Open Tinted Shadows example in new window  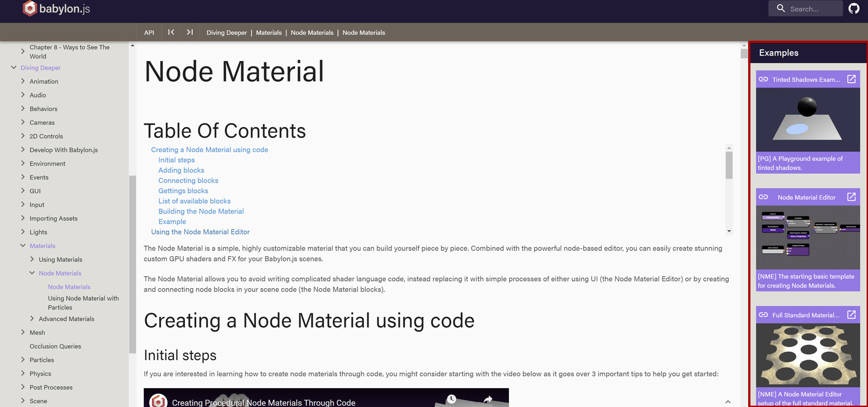851,79
